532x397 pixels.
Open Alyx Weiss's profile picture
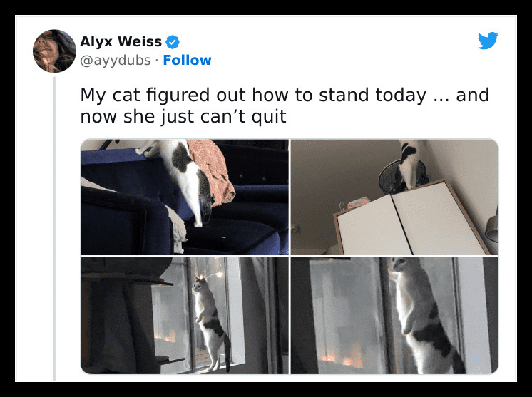tap(54, 51)
